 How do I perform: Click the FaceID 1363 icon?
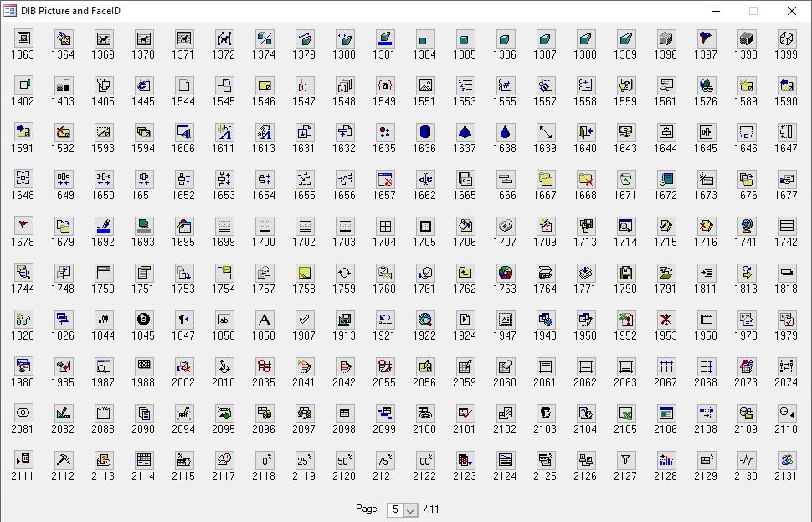pos(23,38)
